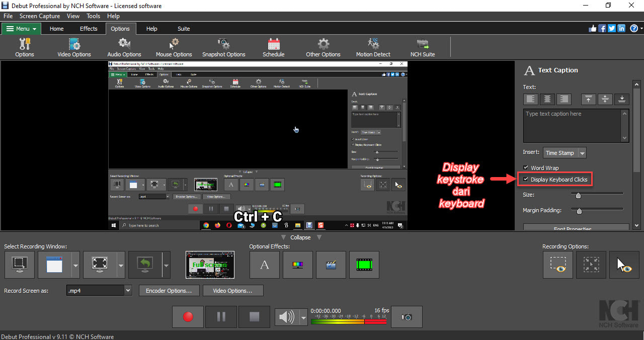Expand the window selection dropdown arrow
This screenshot has width=644, height=340.
coord(75,265)
